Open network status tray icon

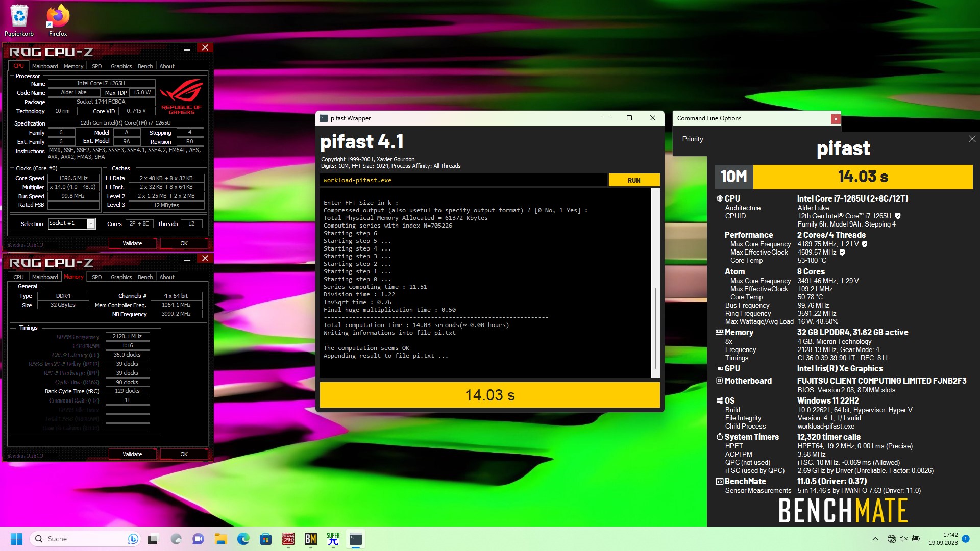pos(891,539)
